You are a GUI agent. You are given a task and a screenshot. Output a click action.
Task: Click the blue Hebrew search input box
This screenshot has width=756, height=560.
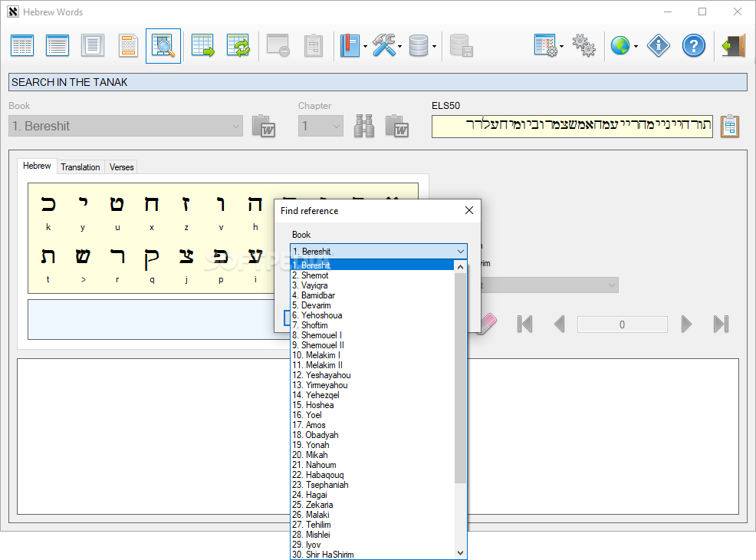pyautogui.click(x=150, y=320)
